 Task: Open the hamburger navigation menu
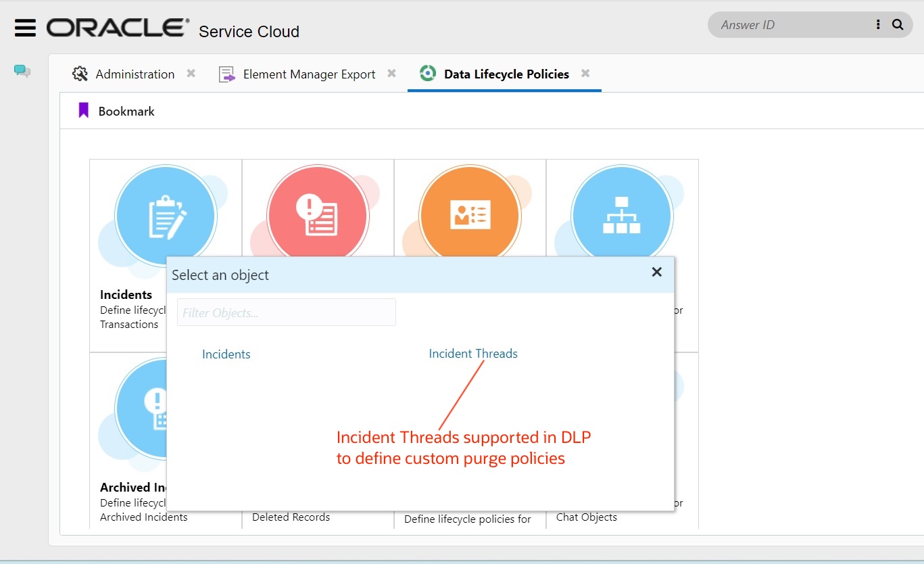coord(25,28)
